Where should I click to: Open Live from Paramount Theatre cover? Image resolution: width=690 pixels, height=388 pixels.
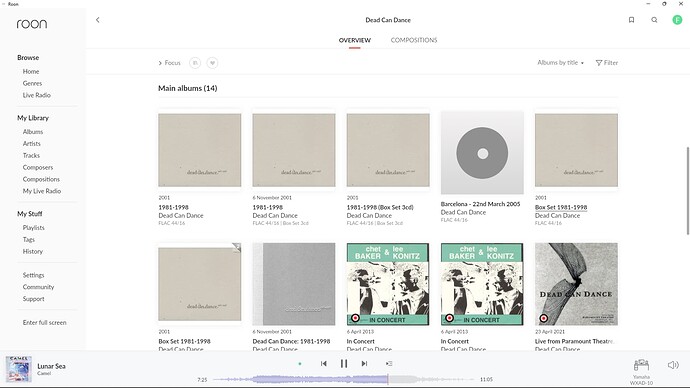(x=576, y=284)
